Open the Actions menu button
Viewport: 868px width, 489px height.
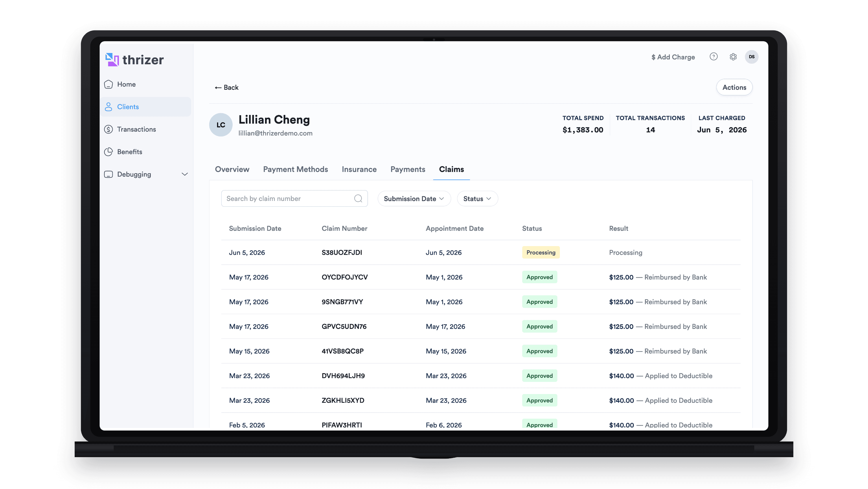click(734, 87)
